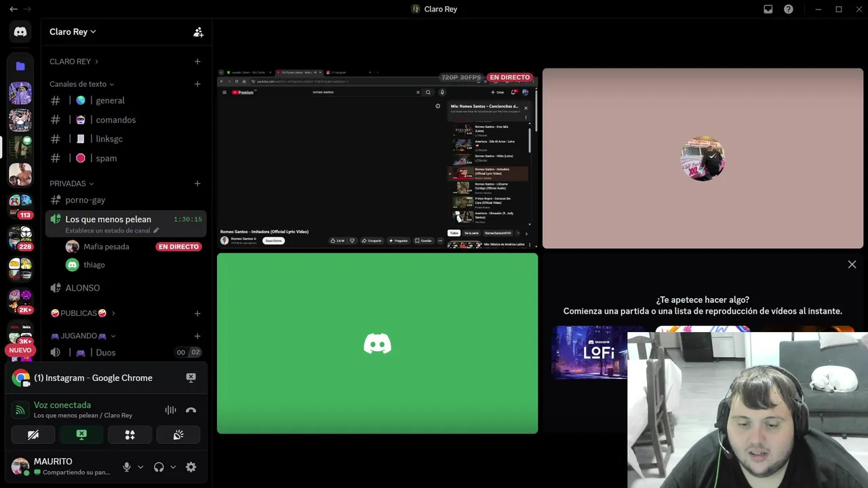This screenshot has width=868, height=488.
Task: Add a channel to PRIVADAS category
Action: (x=197, y=184)
